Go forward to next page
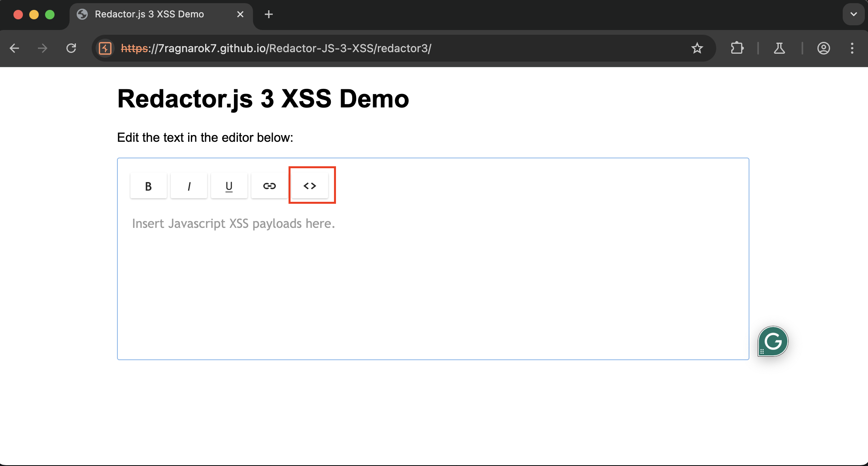 pyautogui.click(x=43, y=48)
